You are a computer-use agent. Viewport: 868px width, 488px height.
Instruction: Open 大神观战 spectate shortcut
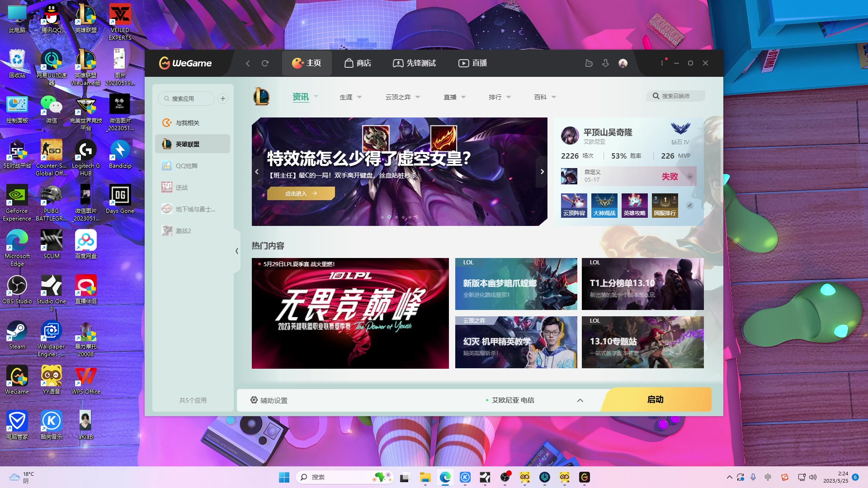[604, 206]
